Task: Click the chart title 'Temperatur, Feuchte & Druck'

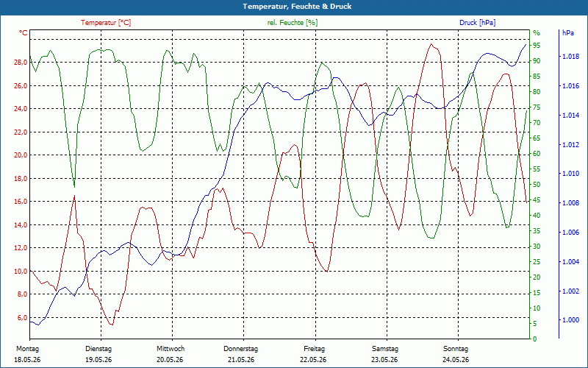Action: (297, 7)
